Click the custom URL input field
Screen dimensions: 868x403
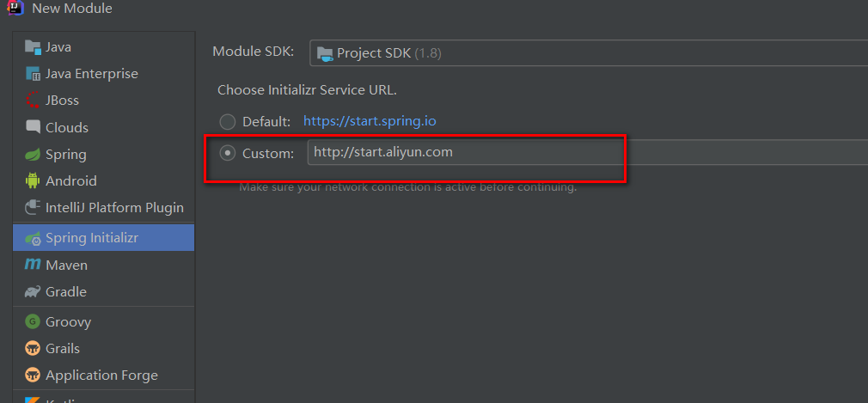pyautogui.click(x=587, y=152)
